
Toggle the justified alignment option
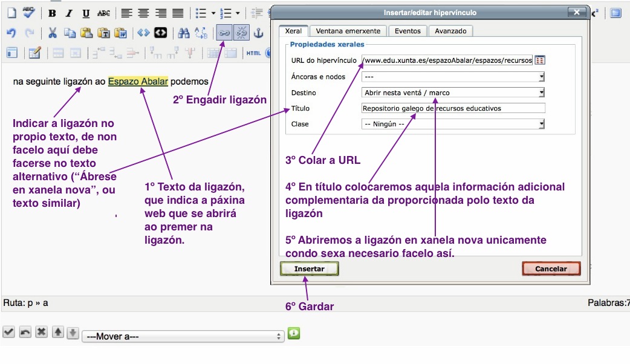[177, 12]
